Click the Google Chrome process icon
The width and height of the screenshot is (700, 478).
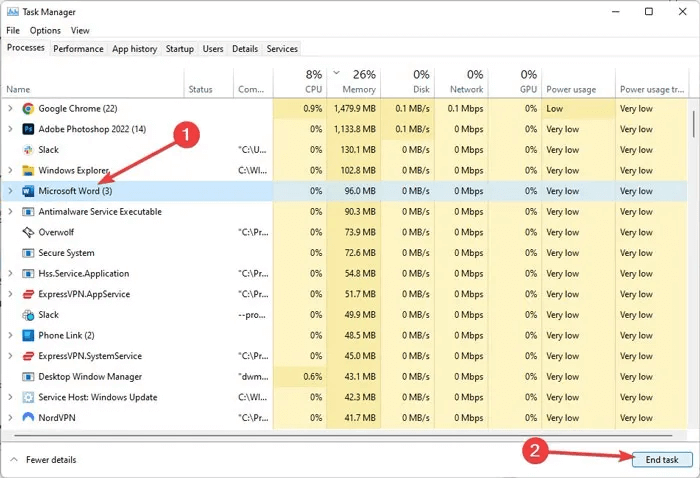pos(28,108)
